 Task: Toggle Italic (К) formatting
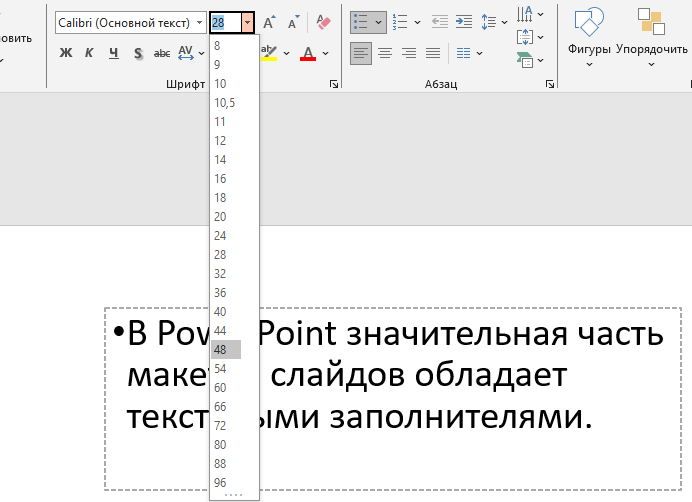[89, 53]
